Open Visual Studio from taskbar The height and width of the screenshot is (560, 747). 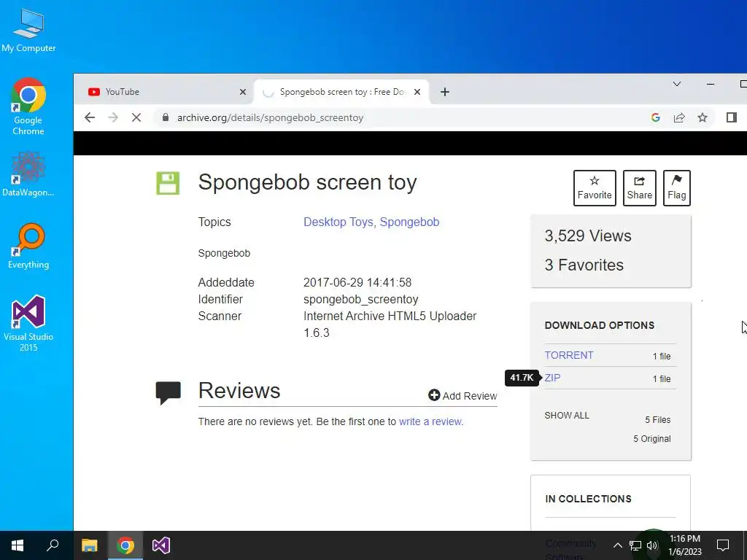pyautogui.click(x=161, y=545)
